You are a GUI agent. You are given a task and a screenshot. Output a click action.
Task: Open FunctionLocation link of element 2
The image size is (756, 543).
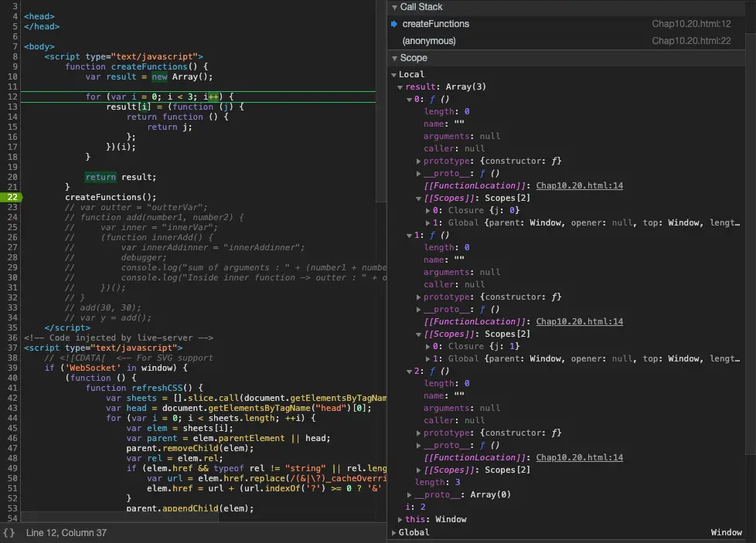pyautogui.click(x=580, y=457)
